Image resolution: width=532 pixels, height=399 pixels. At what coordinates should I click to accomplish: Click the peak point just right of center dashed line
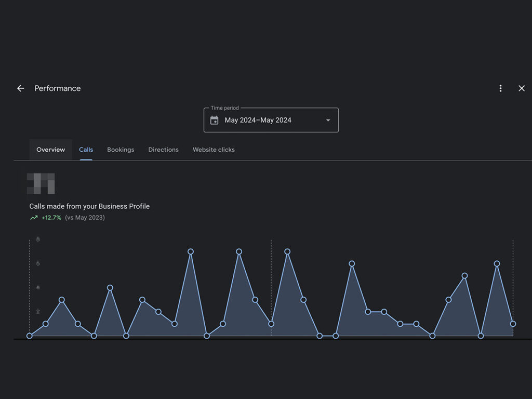tap(287, 251)
